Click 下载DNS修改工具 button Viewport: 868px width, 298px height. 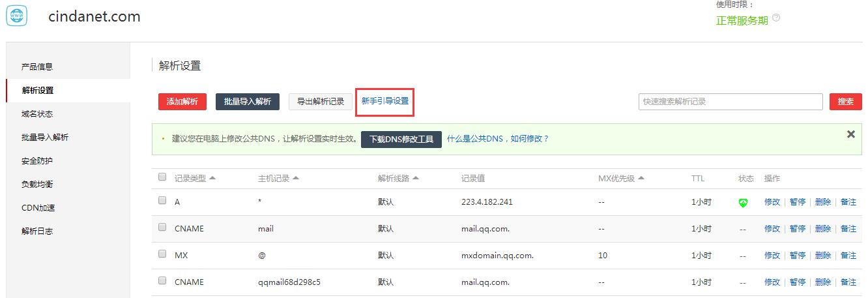tap(401, 139)
